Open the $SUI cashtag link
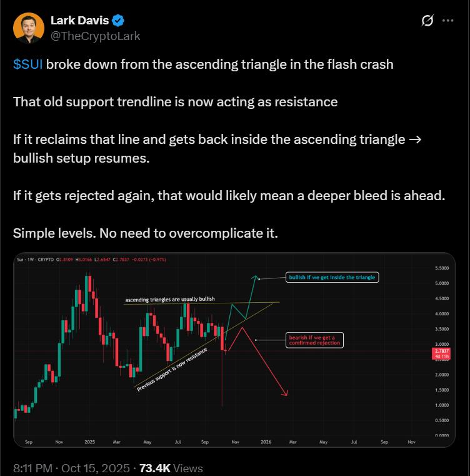This screenshot has width=470, height=476. click(x=27, y=64)
